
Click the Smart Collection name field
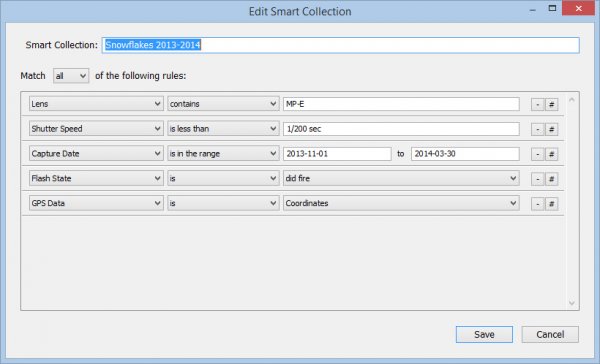point(341,45)
